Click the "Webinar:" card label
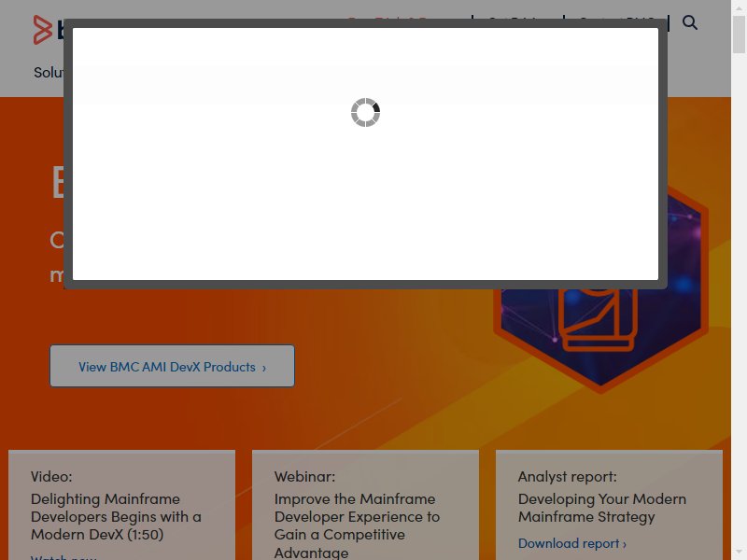This screenshot has height=560, width=747. (x=305, y=476)
